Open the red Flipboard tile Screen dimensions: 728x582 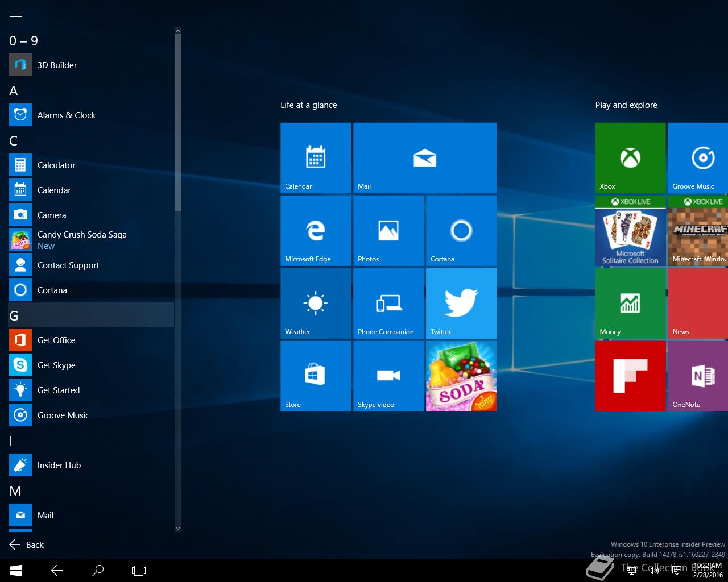[x=630, y=376]
